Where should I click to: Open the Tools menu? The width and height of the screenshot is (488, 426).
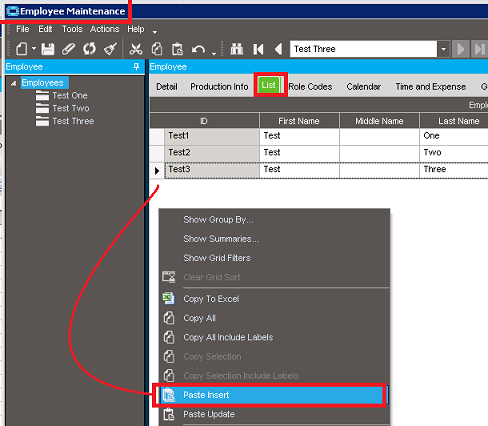pos(72,29)
